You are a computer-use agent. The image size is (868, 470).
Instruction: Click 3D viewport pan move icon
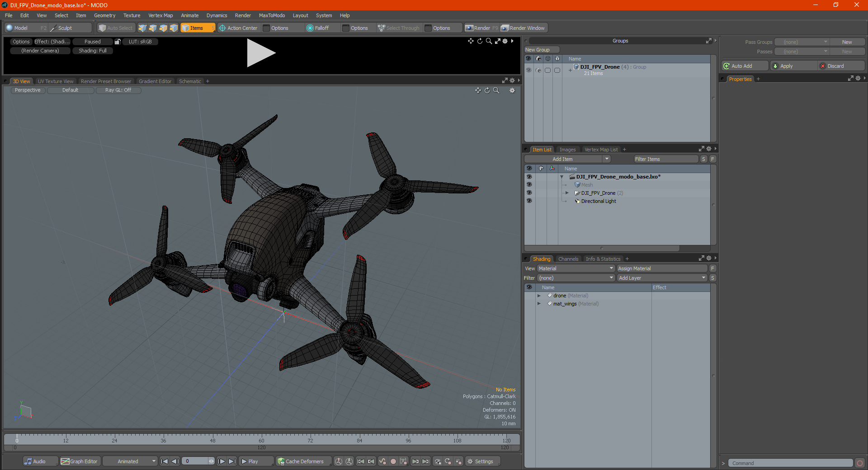[478, 90]
